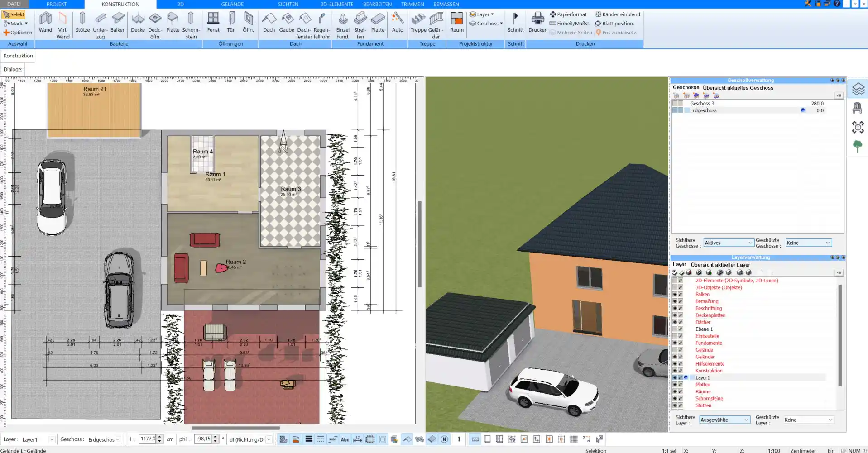Image resolution: width=868 pixels, height=453 pixels.
Task: Select the Dachfenster tool
Action: click(304, 25)
